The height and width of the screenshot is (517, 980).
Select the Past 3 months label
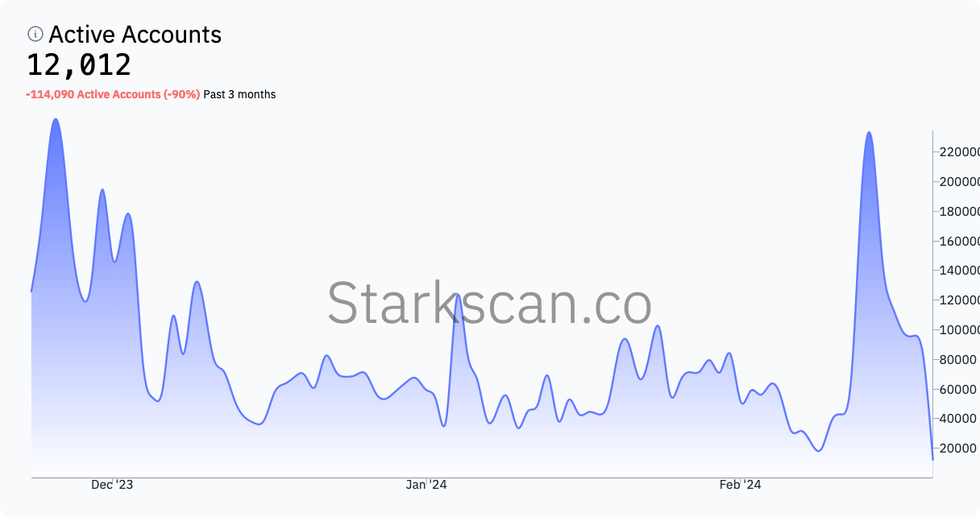239,94
